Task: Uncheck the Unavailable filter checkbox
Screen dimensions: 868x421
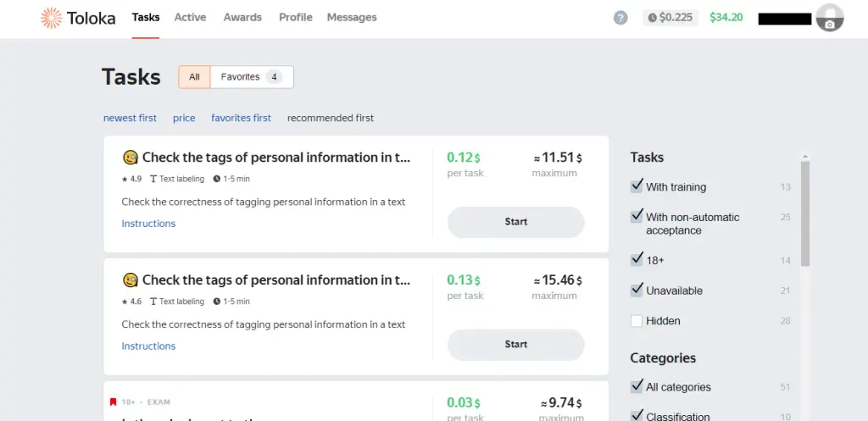Action: click(637, 290)
